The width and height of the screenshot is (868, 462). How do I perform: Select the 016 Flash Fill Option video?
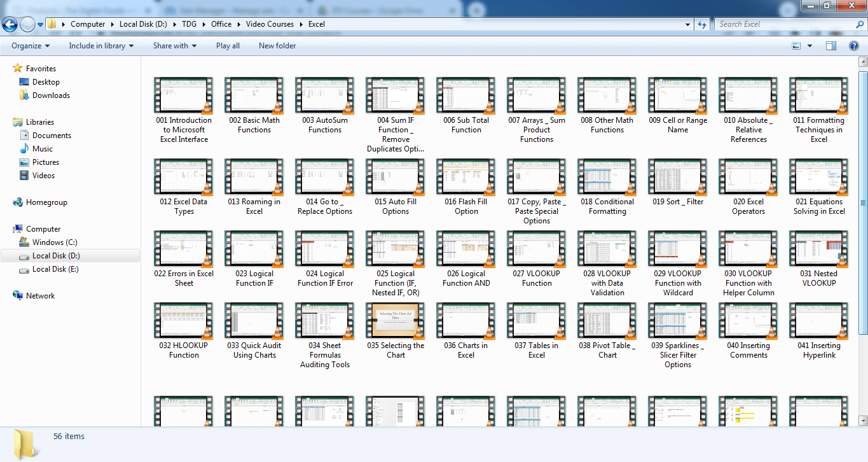point(466,187)
